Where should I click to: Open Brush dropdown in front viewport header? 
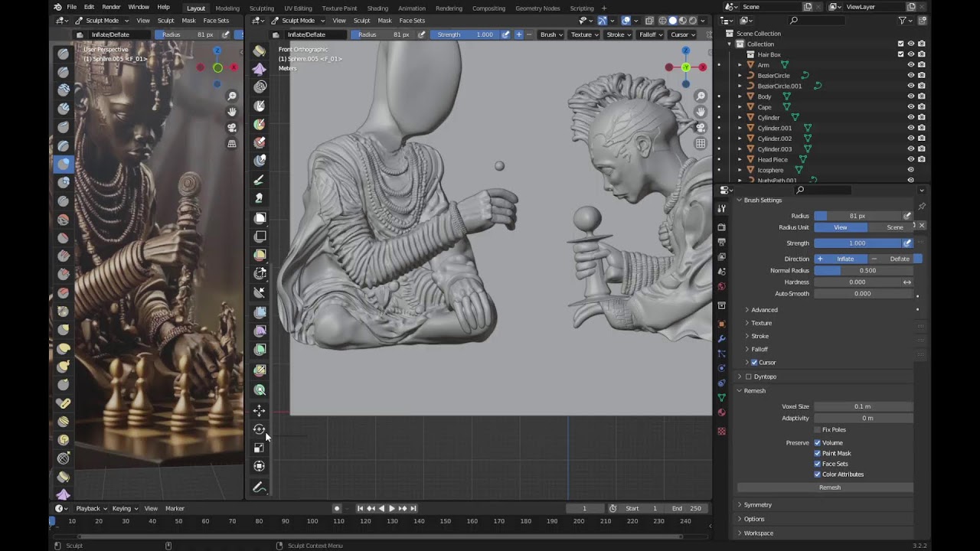pos(551,34)
